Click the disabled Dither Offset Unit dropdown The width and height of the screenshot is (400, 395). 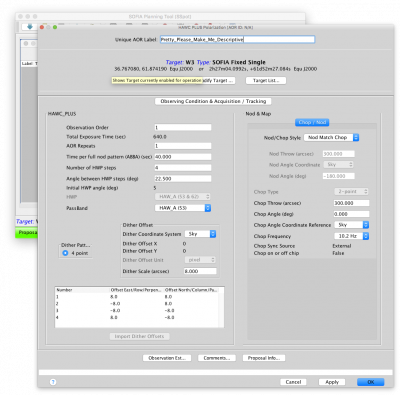(200, 260)
